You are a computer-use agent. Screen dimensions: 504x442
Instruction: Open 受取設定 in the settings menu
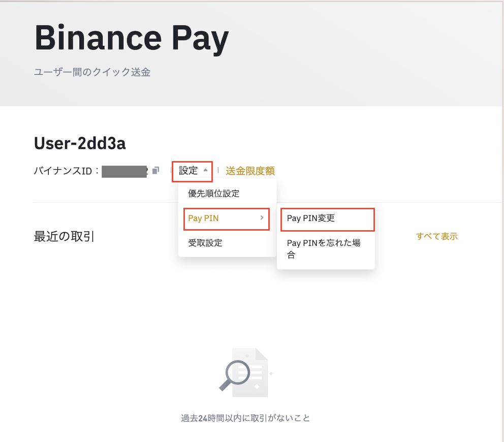(x=205, y=243)
